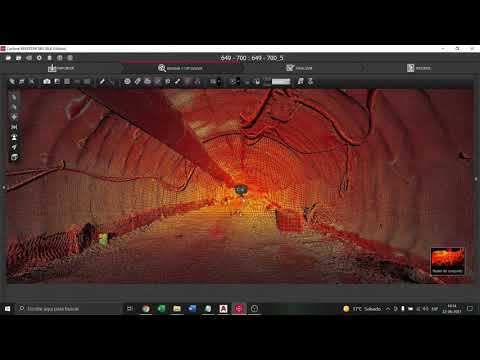This screenshot has height=360, width=480.
Task: Open Excel from the taskbar
Action: point(161,309)
